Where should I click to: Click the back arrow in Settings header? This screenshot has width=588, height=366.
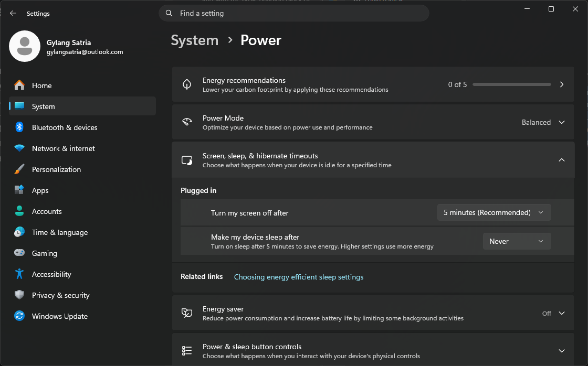(13, 14)
